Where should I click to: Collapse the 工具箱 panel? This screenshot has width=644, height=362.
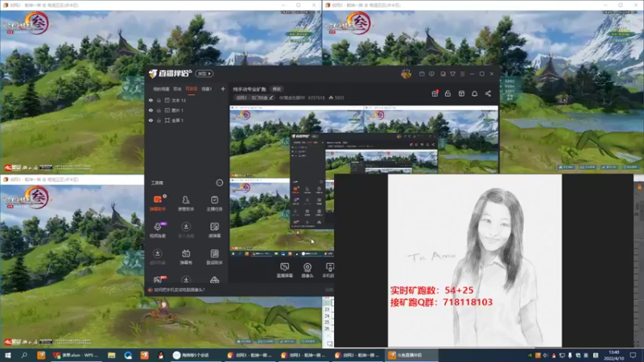[219, 183]
